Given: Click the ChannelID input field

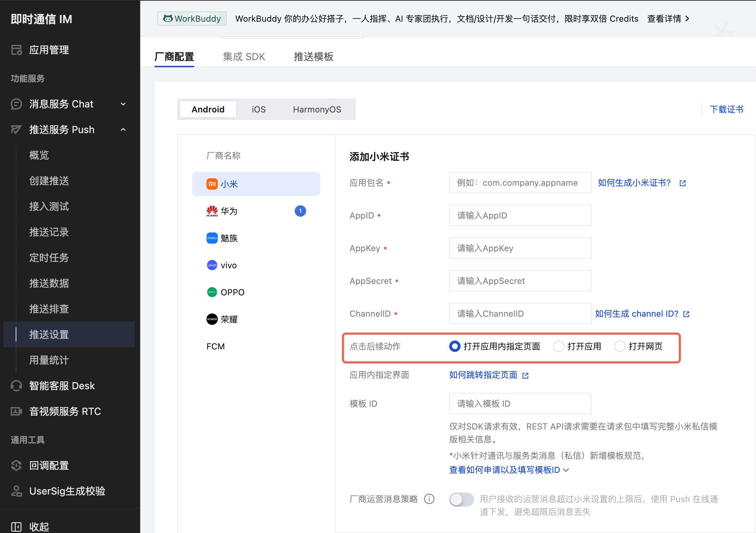Looking at the screenshot, I should pos(520,313).
